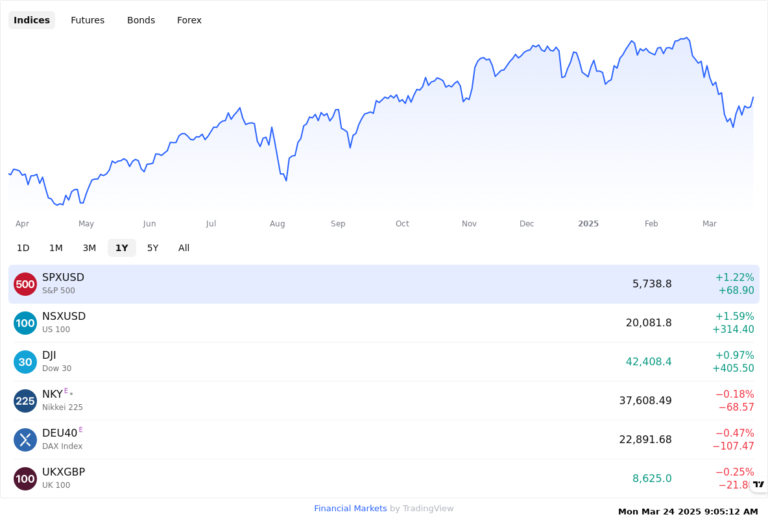The image size is (768, 532).
Task: Show the All time range
Action: point(184,248)
